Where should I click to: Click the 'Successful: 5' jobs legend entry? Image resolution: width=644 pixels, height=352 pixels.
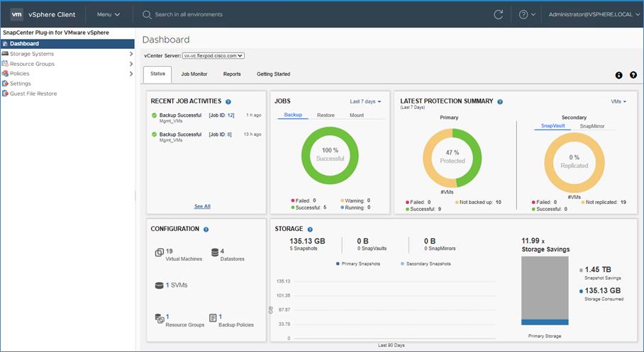[x=309, y=208]
